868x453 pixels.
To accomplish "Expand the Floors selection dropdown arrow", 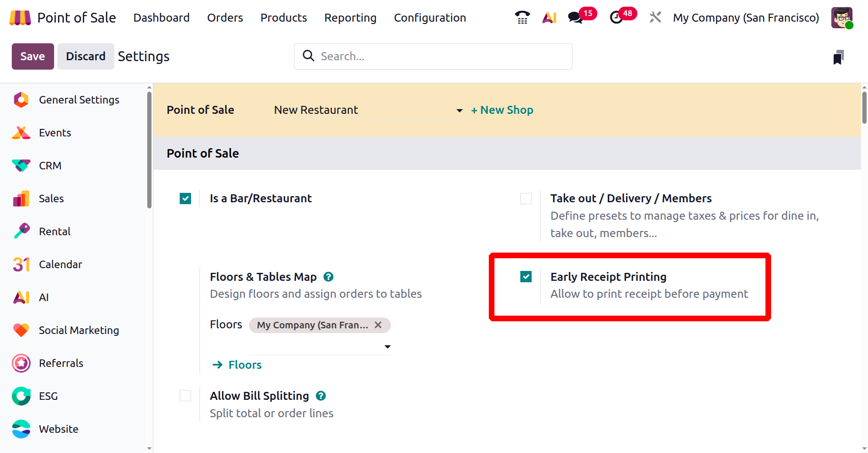I will (x=387, y=347).
